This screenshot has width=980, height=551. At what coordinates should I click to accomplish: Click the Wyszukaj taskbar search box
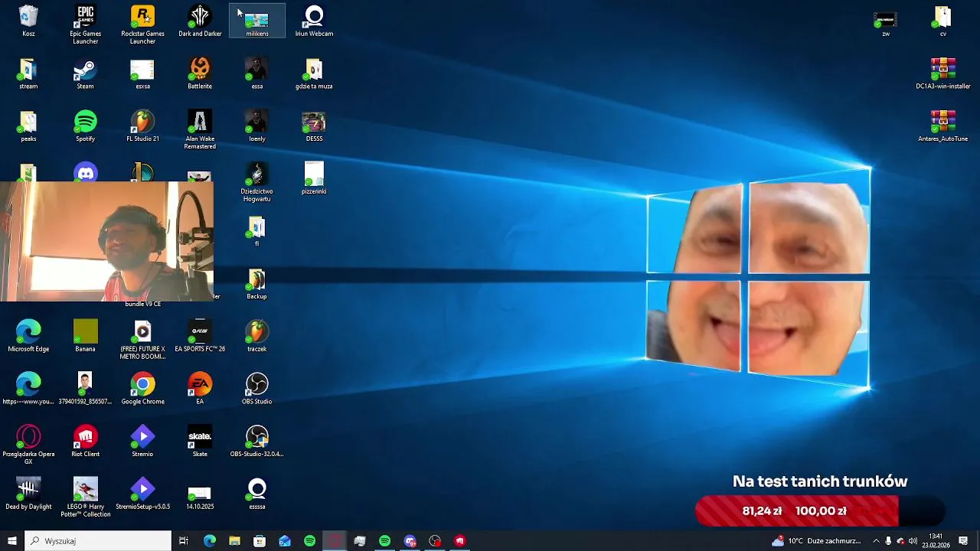click(98, 541)
